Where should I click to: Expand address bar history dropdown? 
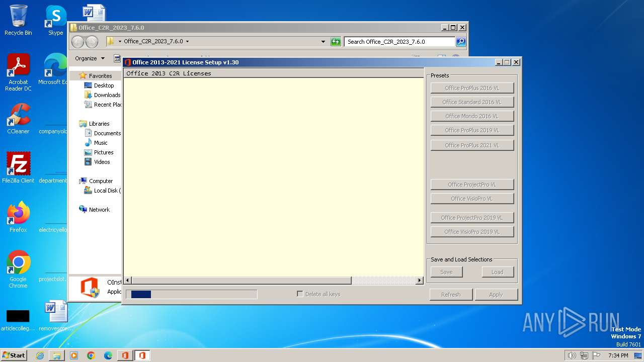click(323, 42)
